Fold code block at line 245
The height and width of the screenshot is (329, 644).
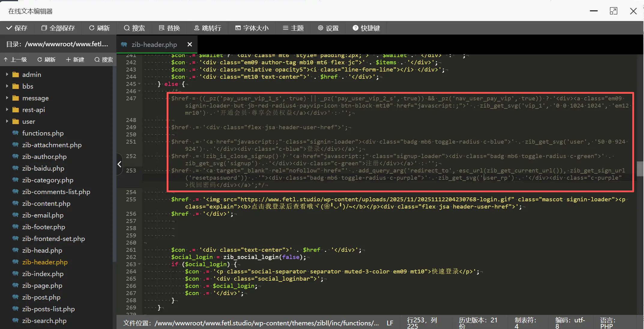pos(140,84)
